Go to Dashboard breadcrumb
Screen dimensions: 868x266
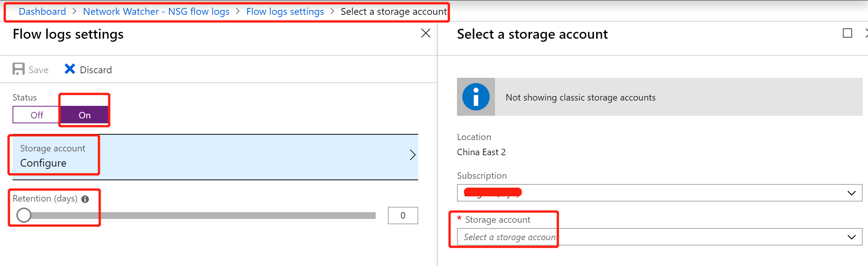42,12
